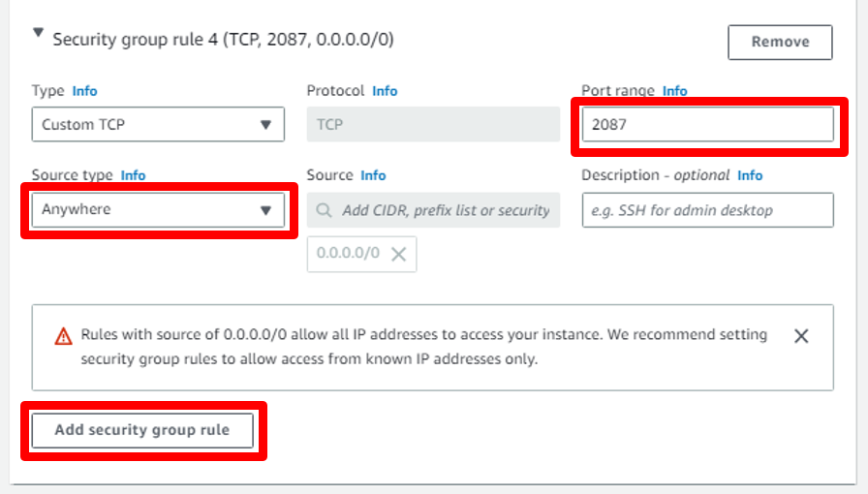This screenshot has height=494, width=868.
Task: Click the warning triangle icon in the alert
Action: point(63,336)
